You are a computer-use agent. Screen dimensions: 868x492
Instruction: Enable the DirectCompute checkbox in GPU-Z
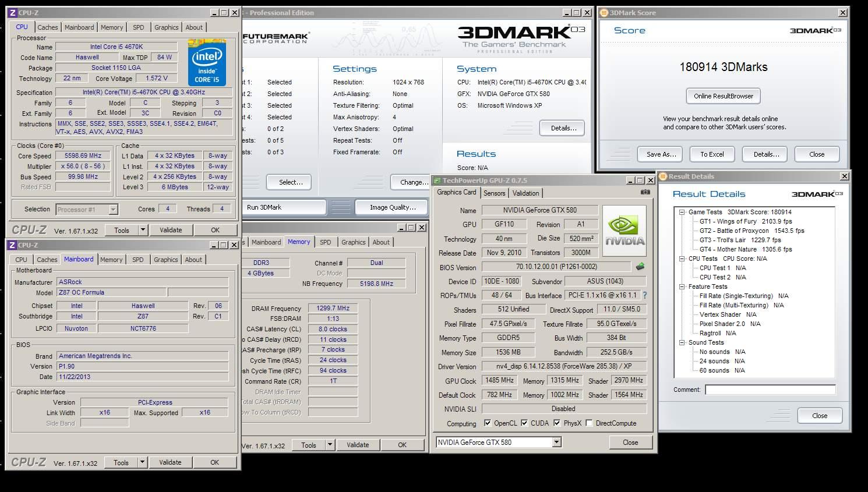click(x=590, y=423)
